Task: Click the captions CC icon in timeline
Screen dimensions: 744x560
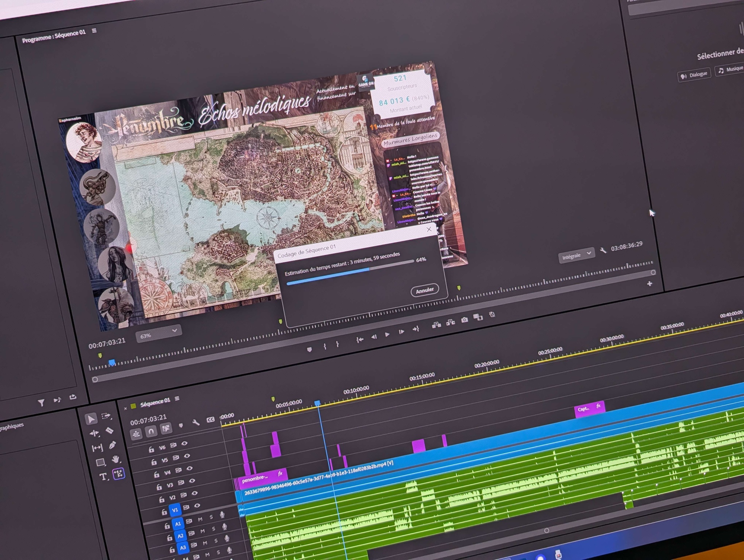Action: 211,419
